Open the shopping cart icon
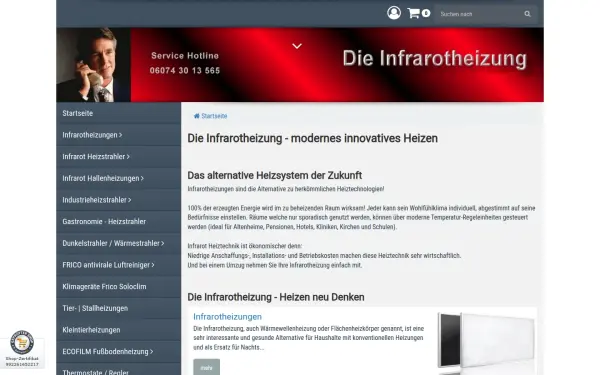 [413, 13]
